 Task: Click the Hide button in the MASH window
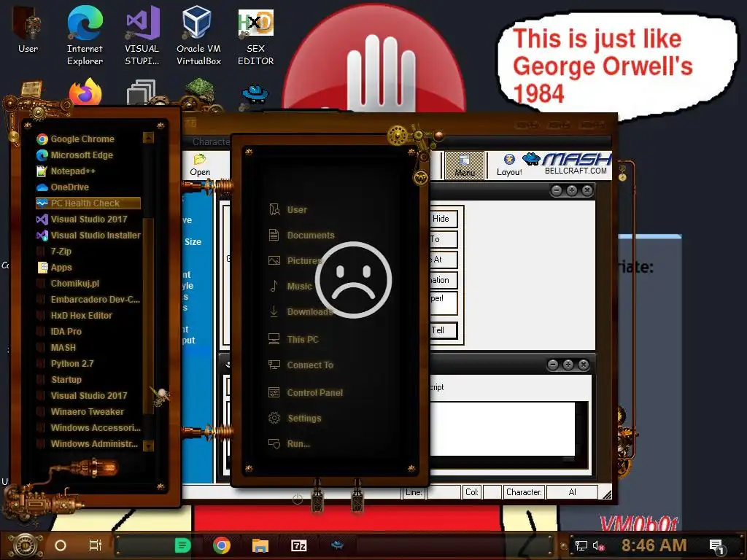pos(443,219)
